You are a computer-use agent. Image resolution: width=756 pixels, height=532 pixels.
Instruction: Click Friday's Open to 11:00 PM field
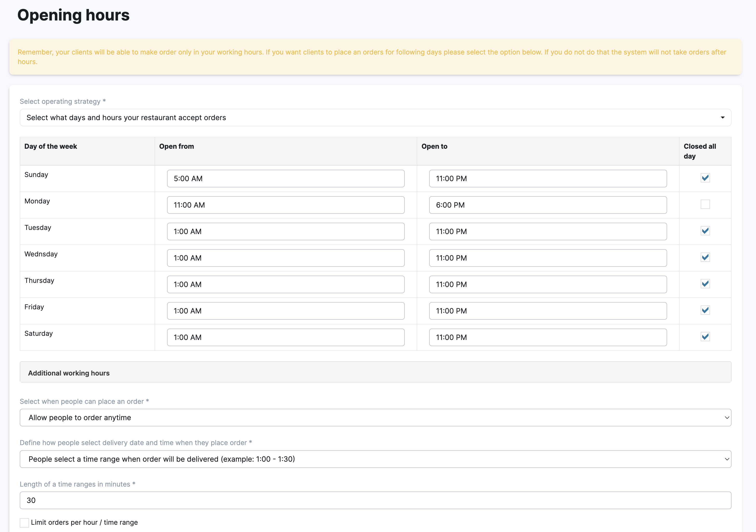click(548, 311)
